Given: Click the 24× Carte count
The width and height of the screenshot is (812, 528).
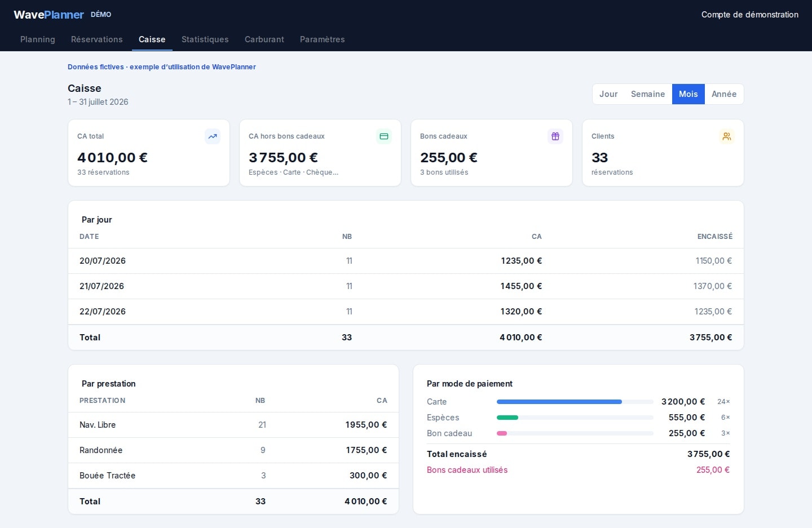Looking at the screenshot, I should (724, 402).
